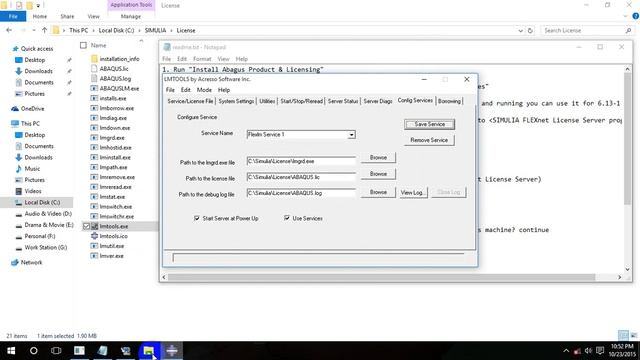This screenshot has width=640, height=360.
Task: Open the Windows Start button
Action: point(11,351)
